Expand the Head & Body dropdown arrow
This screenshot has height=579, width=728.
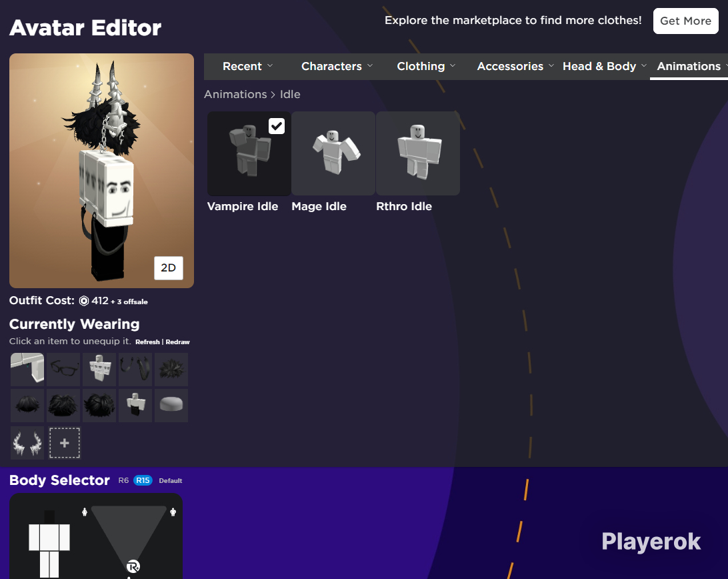644,65
